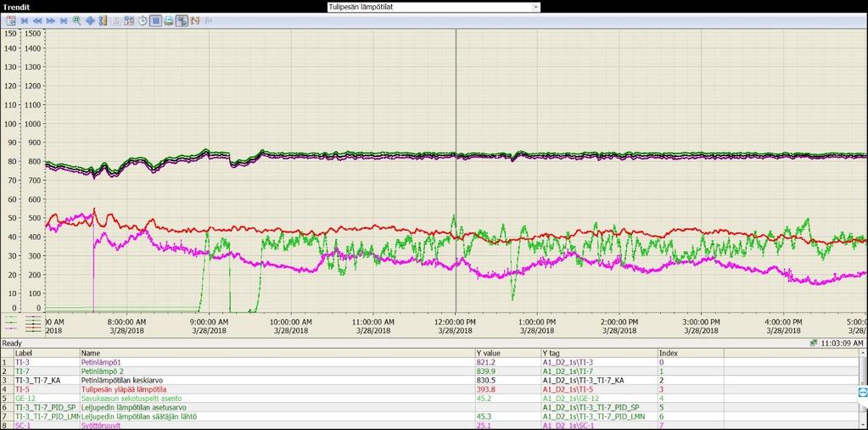
Task: Select the blue four-arrow pan tool
Action: [x=90, y=20]
